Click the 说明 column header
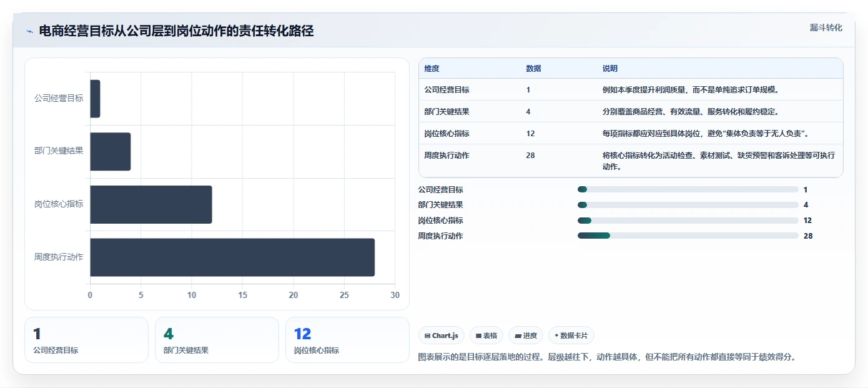 (610, 69)
